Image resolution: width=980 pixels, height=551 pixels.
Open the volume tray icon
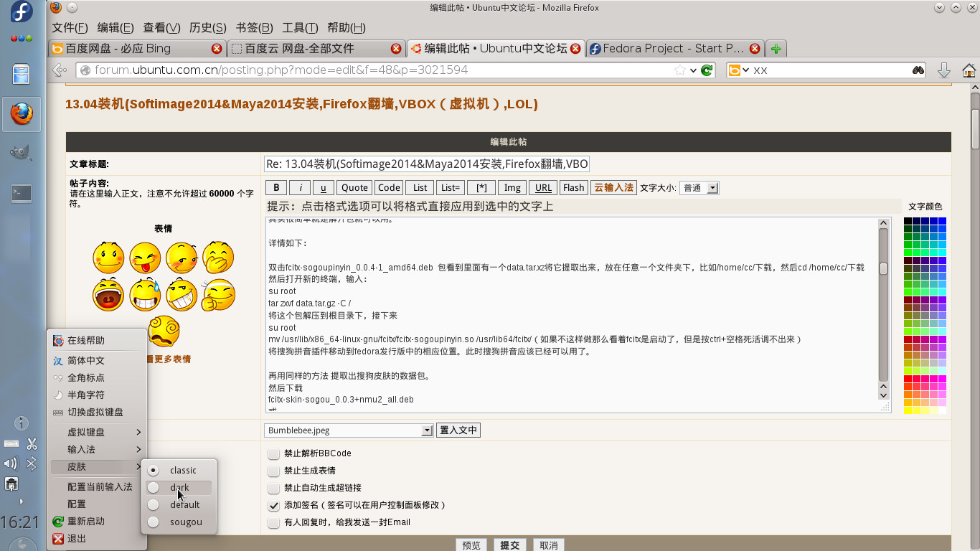click(x=11, y=464)
